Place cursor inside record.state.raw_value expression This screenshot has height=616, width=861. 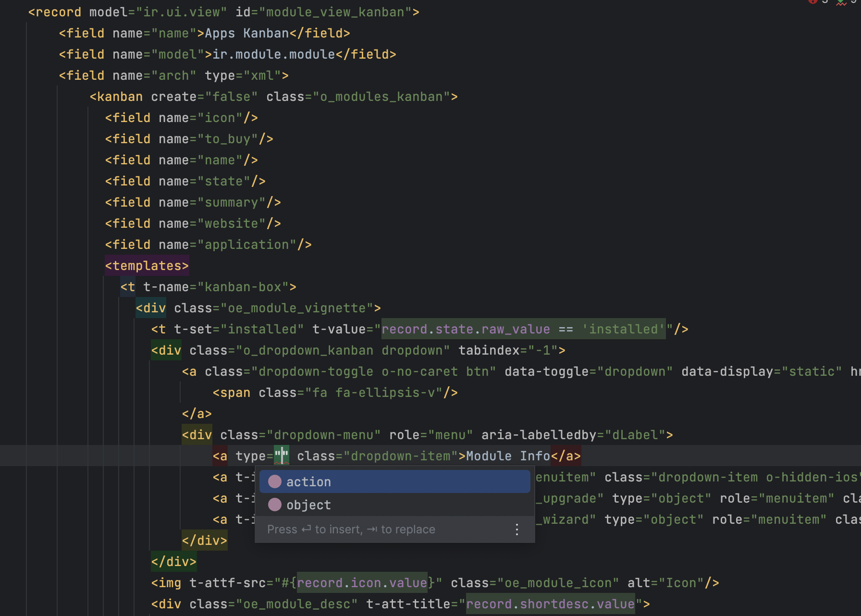tap(465, 329)
